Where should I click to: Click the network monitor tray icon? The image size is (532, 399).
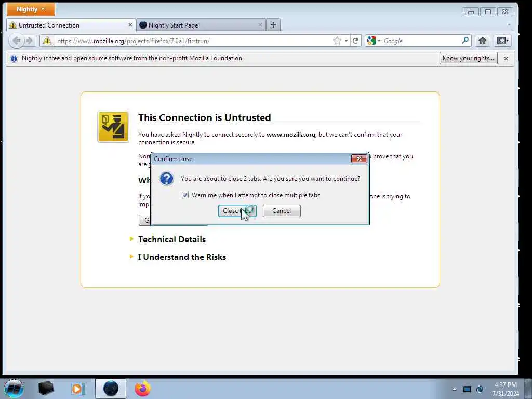click(467, 389)
